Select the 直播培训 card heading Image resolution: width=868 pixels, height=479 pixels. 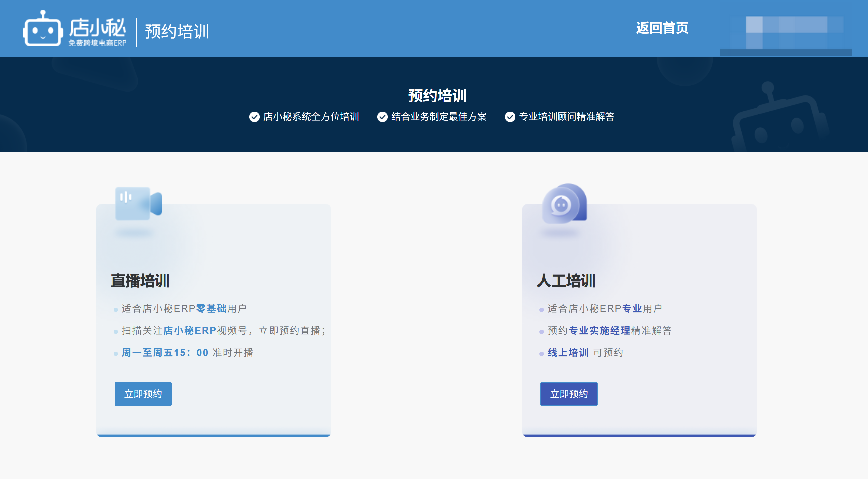(x=140, y=281)
